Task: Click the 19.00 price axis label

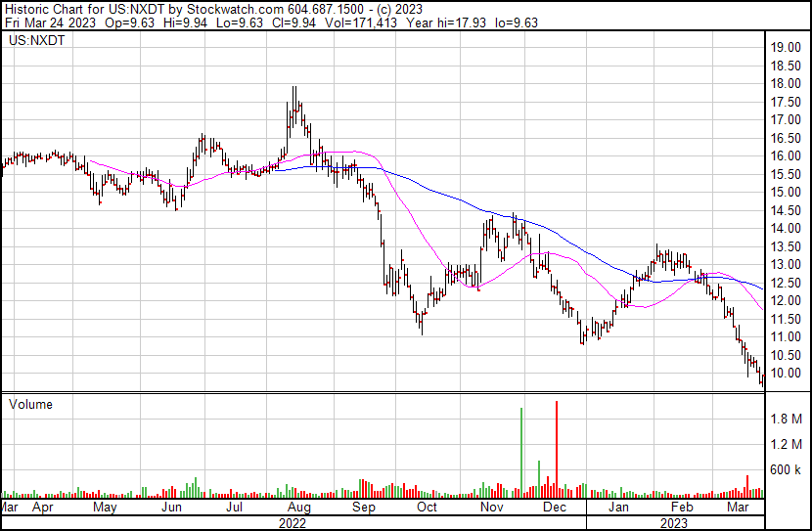Action: coord(786,47)
